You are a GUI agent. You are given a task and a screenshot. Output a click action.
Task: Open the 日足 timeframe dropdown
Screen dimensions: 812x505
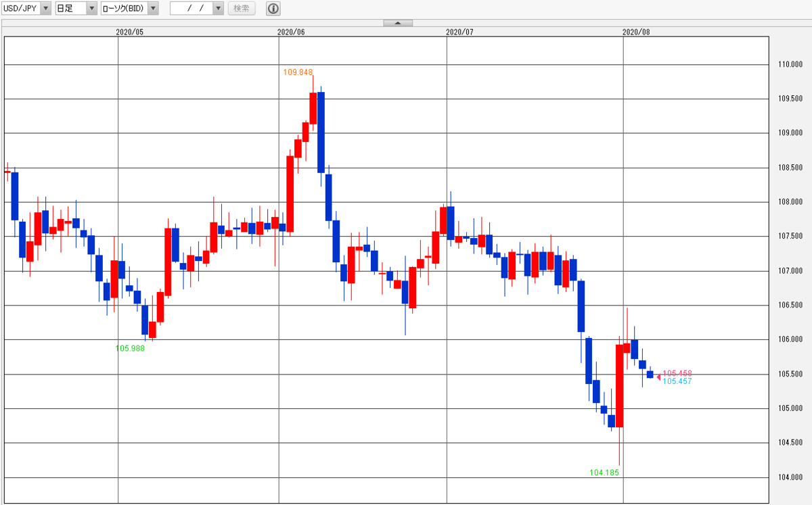[76, 8]
